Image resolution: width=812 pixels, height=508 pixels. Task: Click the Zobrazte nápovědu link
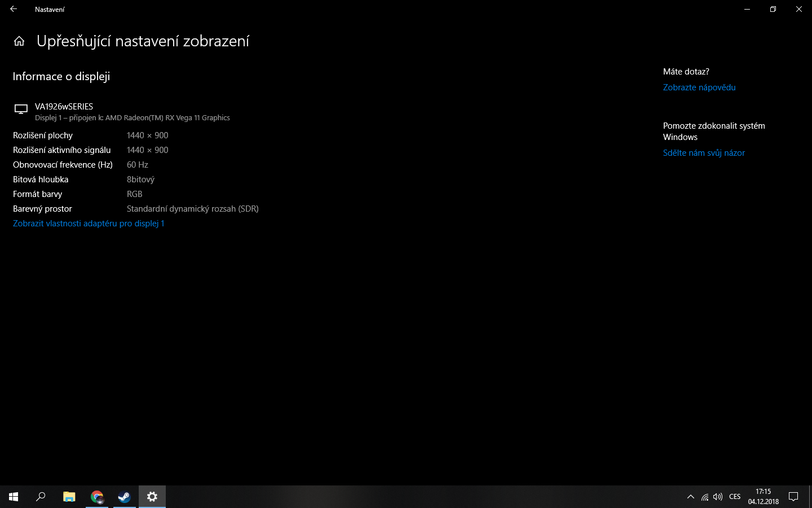click(x=699, y=87)
